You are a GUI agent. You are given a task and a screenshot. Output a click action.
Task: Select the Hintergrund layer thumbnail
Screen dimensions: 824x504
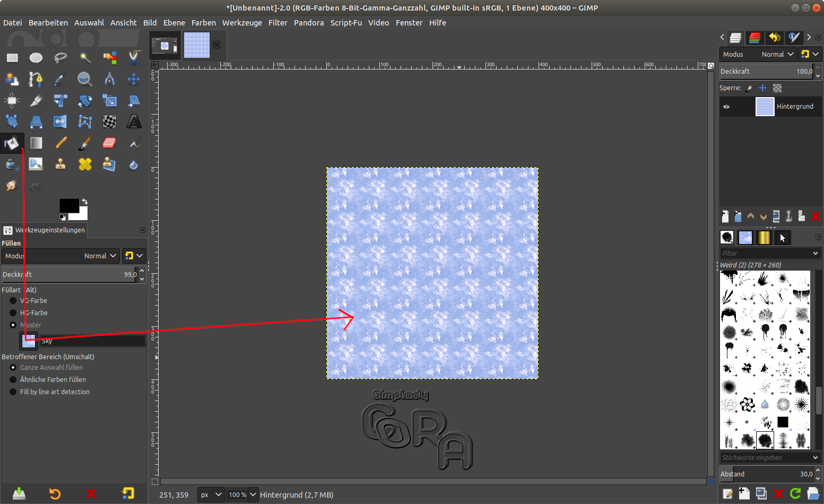pyautogui.click(x=765, y=107)
